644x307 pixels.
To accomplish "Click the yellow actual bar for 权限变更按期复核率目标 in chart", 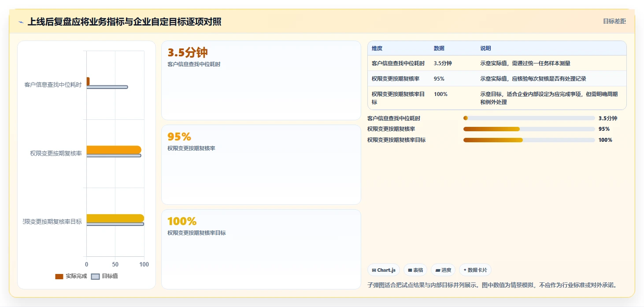I will (x=115, y=218).
